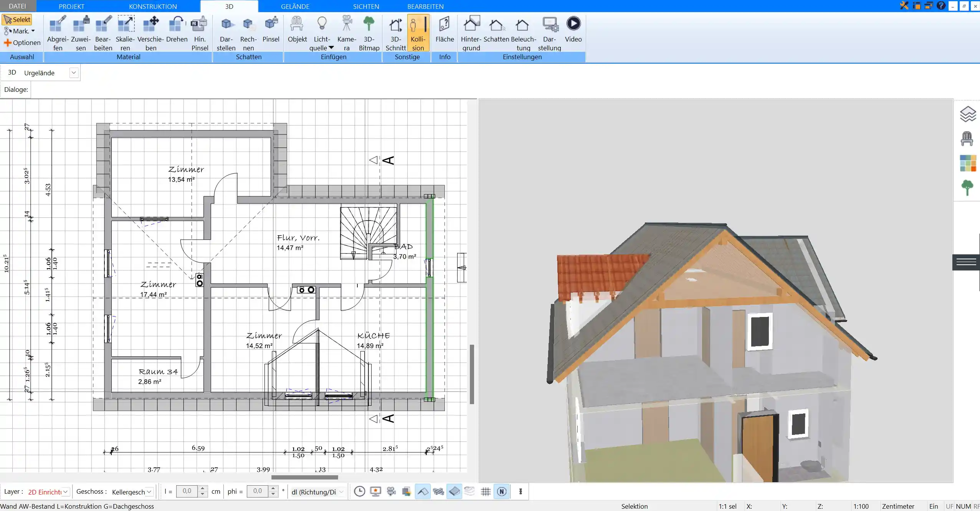Open the SICHTEN menu
The width and height of the screenshot is (980, 511).
pyautogui.click(x=366, y=7)
